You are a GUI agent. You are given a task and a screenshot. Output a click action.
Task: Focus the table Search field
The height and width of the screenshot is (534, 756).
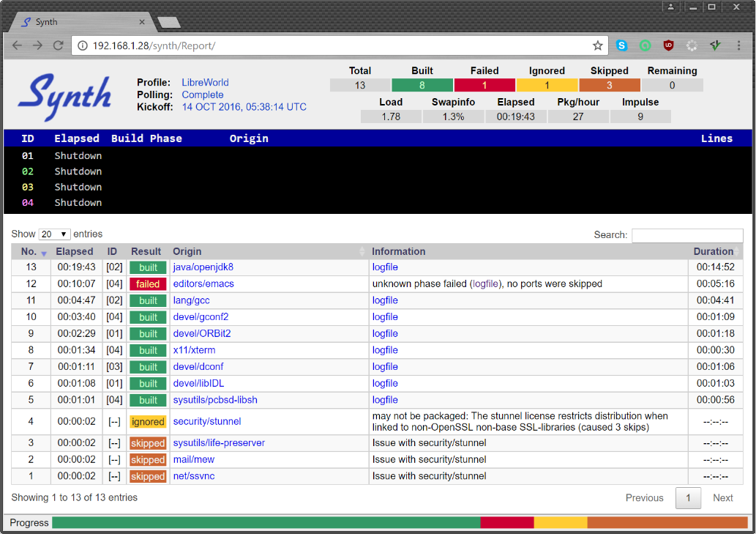click(x=686, y=235)
